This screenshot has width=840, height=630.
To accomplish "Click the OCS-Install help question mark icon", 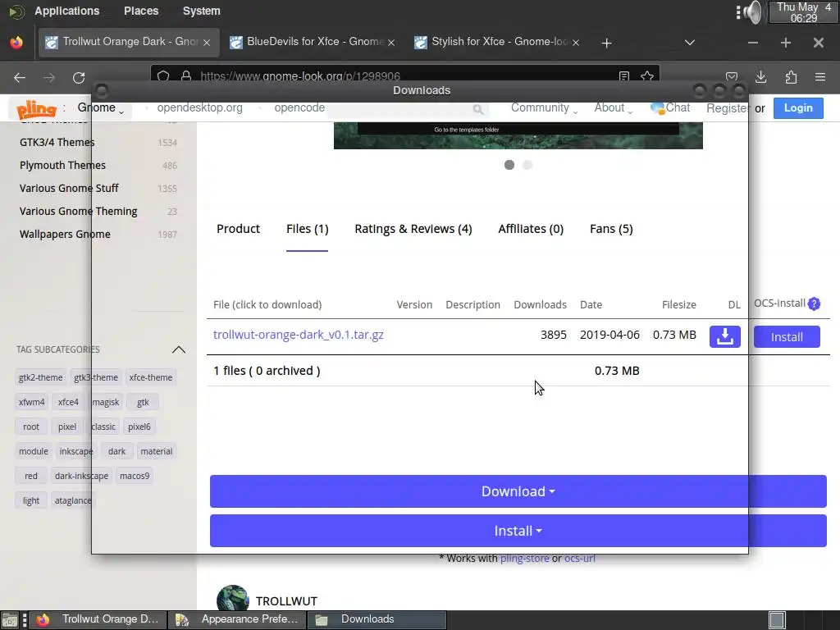I will 814,304.
